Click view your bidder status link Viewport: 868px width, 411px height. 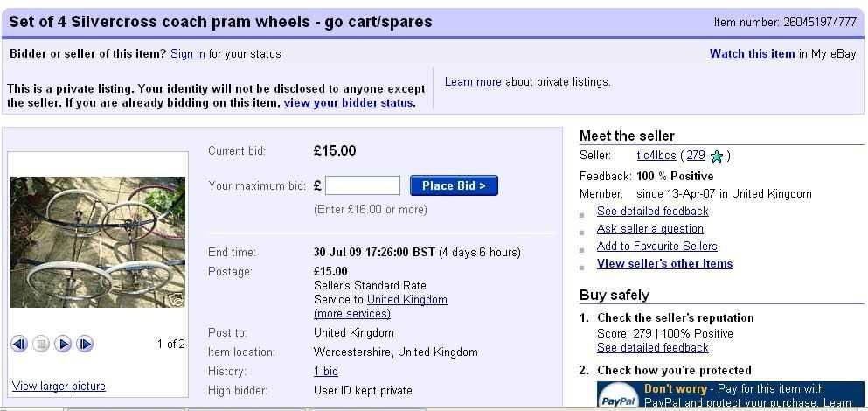348,103
